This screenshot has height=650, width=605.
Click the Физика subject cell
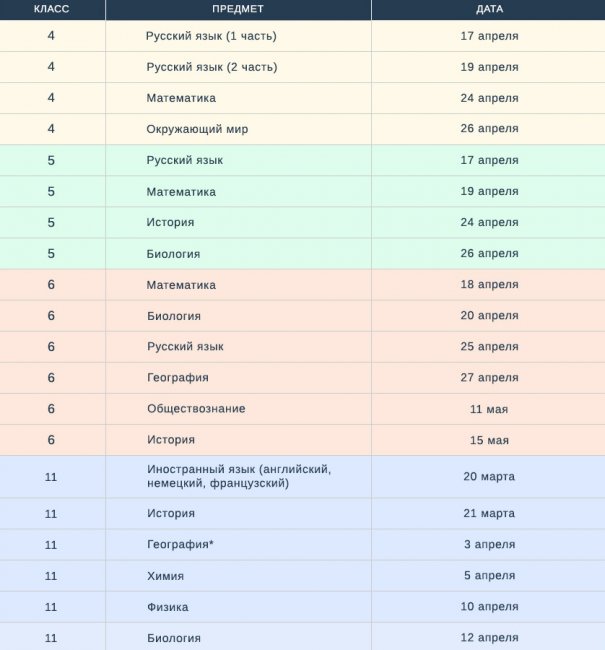click(167, 608)
